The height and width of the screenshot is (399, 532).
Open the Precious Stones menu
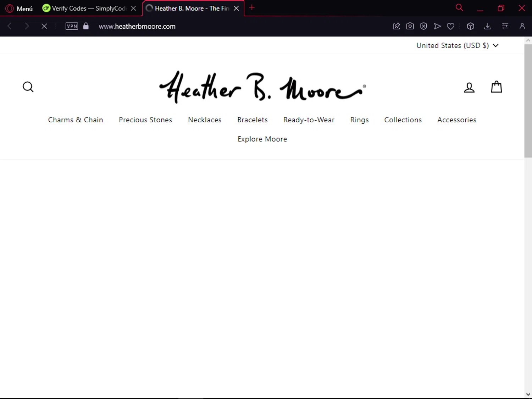(145, 120)
